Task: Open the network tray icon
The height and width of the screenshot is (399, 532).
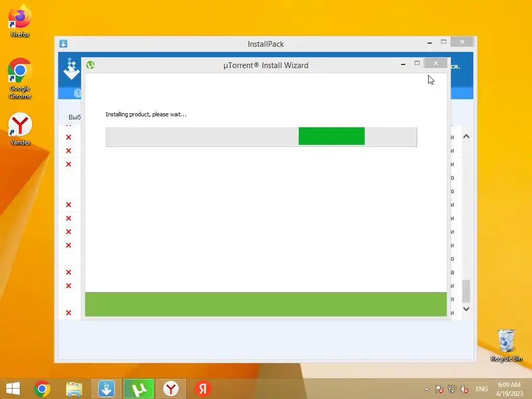Action: (x=451, y=389)
